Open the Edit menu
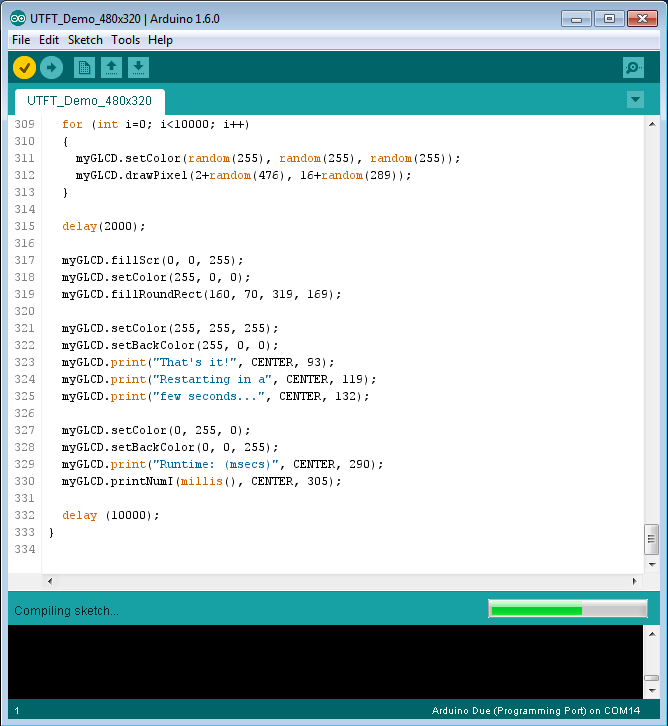 [x=49, y=40]
